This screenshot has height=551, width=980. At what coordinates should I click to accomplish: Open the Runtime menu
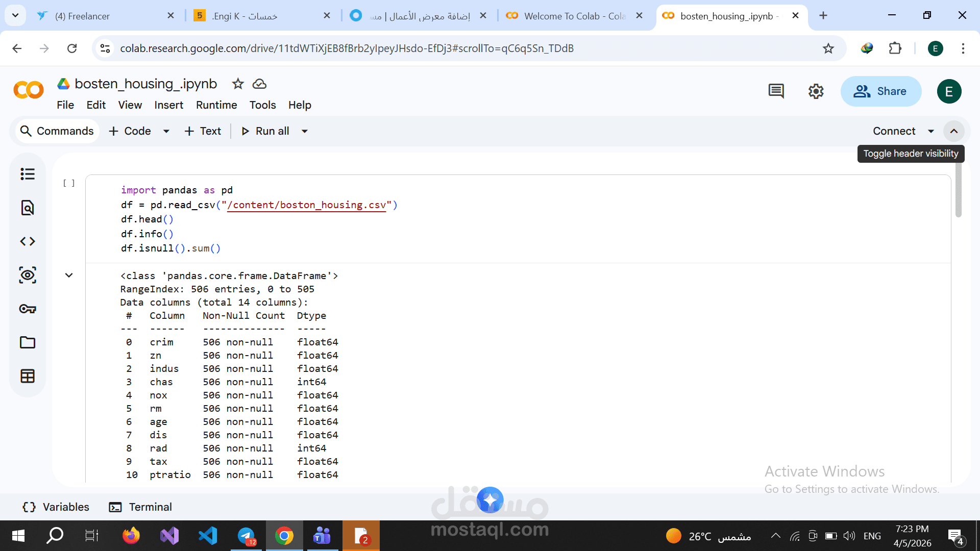click(x=216, y=105)
